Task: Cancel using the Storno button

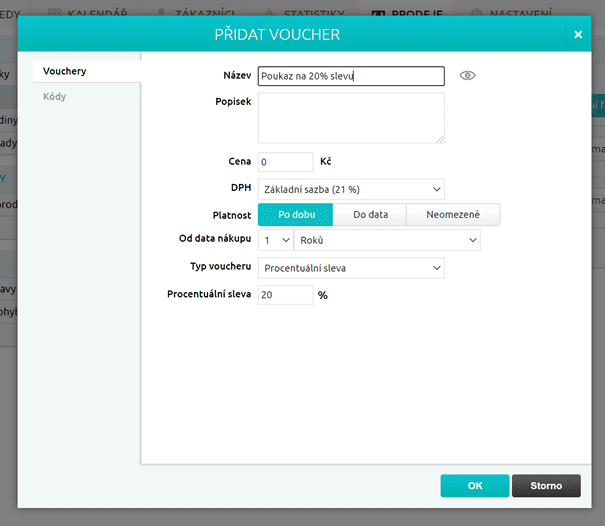Action: pyautogui.click(x=545, y=486)
